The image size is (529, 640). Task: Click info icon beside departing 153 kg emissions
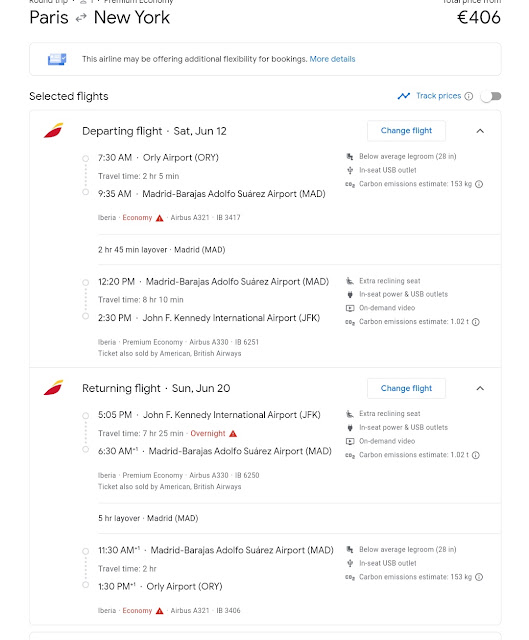tap(479, 184)
